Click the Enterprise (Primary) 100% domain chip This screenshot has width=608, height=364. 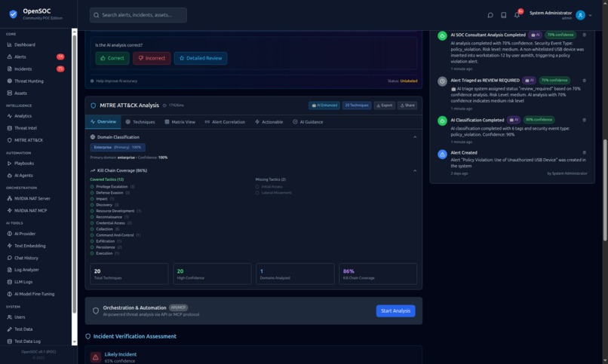118,147
